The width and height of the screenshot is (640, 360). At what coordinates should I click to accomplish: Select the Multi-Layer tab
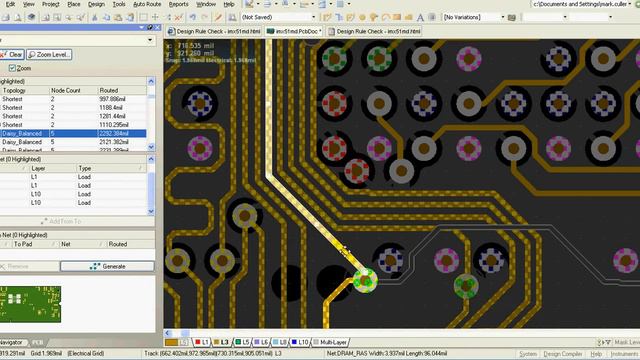coord(330,342)
